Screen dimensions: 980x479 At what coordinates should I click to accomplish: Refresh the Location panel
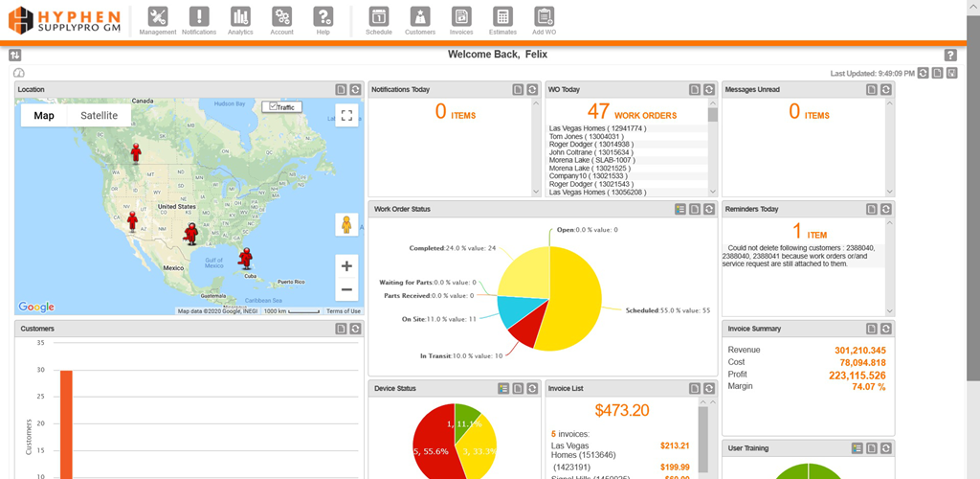355,89
